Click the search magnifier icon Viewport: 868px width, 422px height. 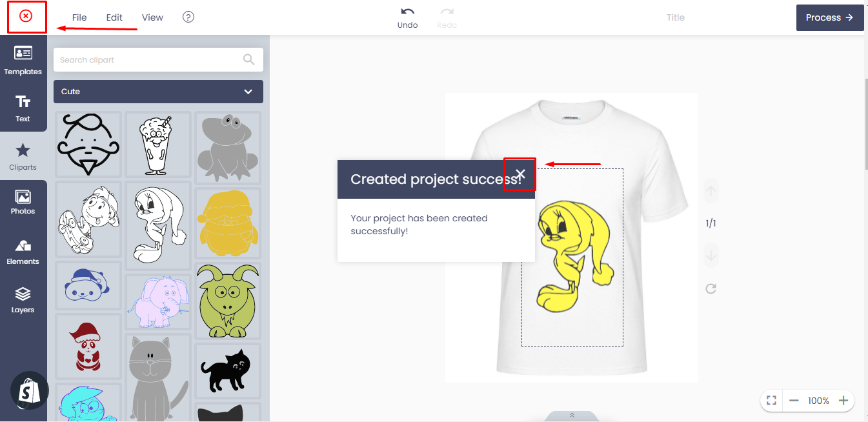point(249,59)
